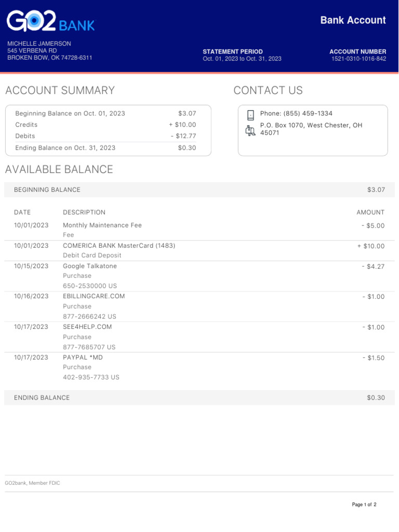Click the Bank Account title in header
Viewport: 399px width, 532px height.
point(353,20)
